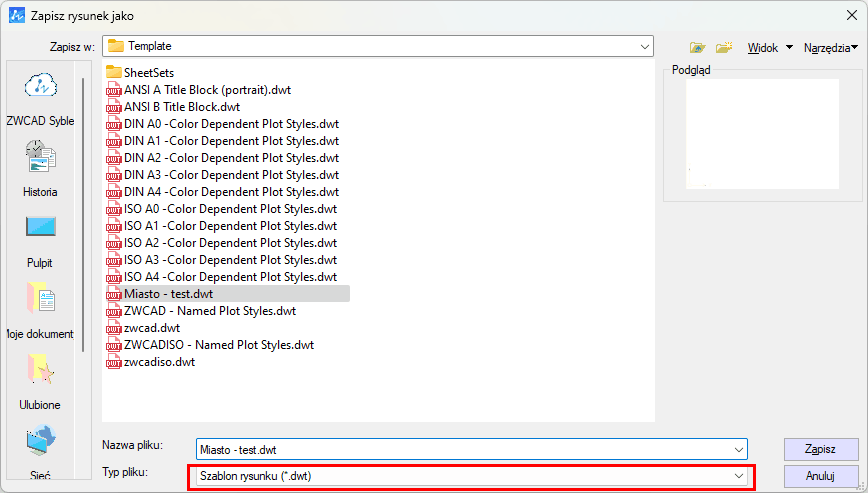Select ISO A0 -Color Dependent Plot Styles.dwt
The image size is (868, 493).
point(230,209)
